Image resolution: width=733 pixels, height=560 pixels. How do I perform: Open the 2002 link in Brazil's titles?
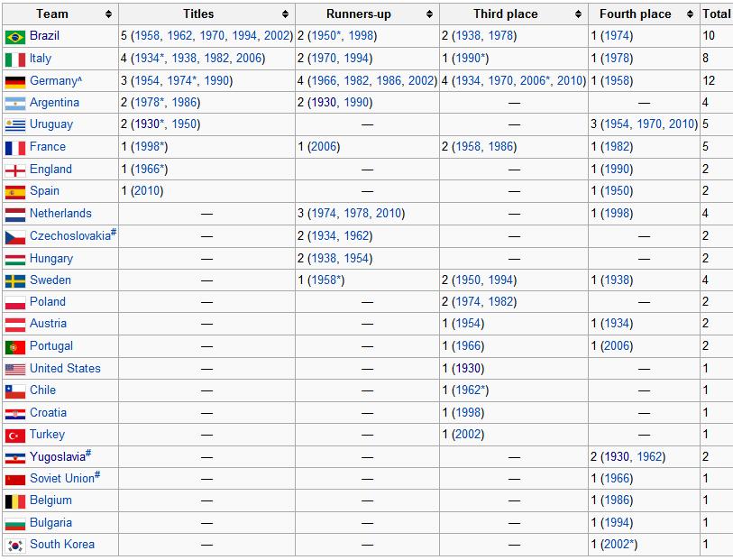tap(277, 35)
